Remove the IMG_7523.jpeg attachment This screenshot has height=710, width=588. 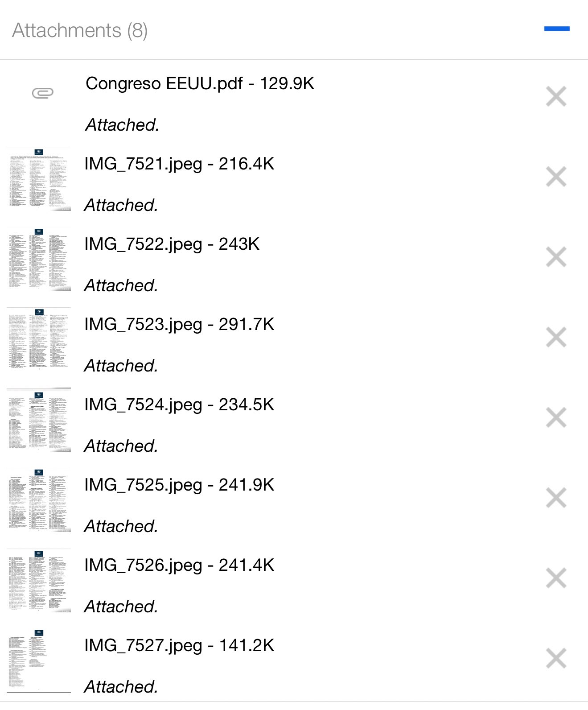(556, 338)
